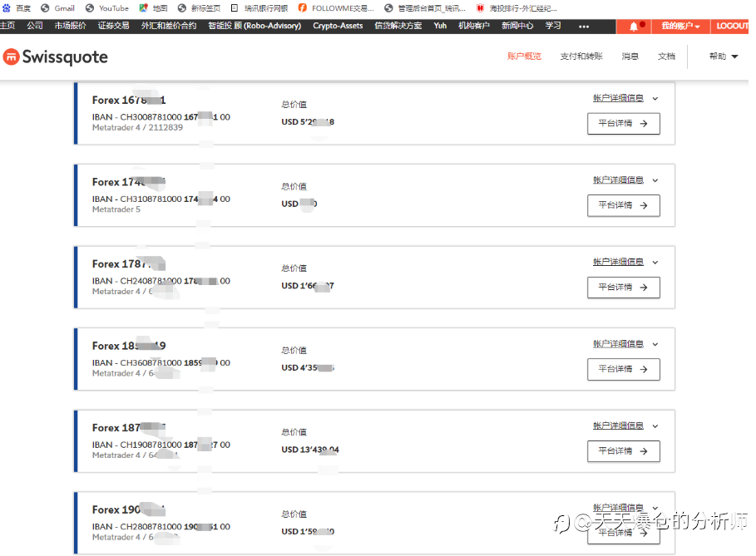The image size is (756, 556).
Task: Expand chevron for Forex 167 account details
Action: click(x=655, y=99)
